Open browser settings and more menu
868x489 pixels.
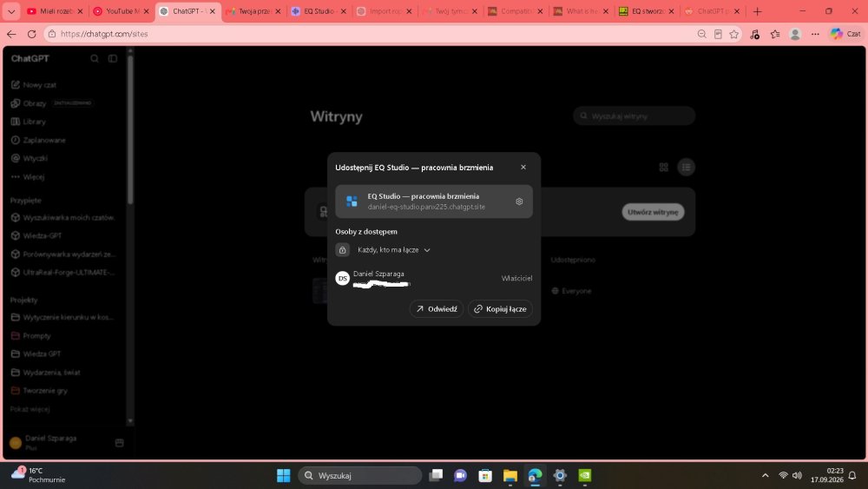tap(815, 34)
